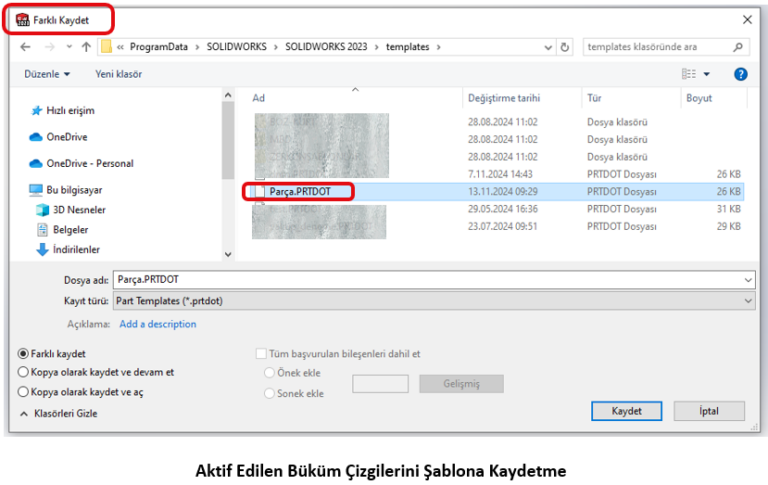Refresh the templates folder view
Image resolution: width=768 pixels, height=485 pixels.
[x=566, y=47]
